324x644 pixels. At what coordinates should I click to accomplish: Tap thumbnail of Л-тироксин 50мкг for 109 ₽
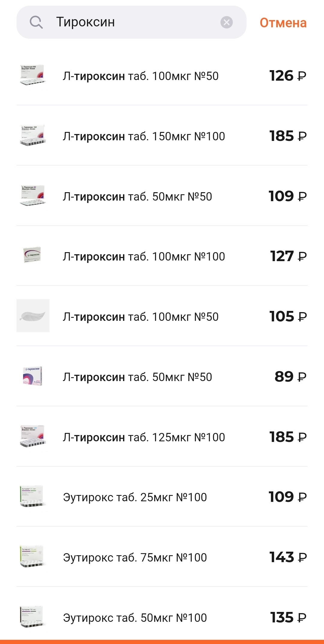[33, 195]
